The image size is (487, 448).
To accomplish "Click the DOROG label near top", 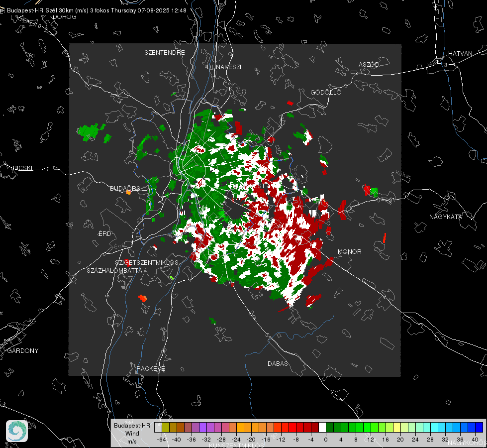I will 65,17.
